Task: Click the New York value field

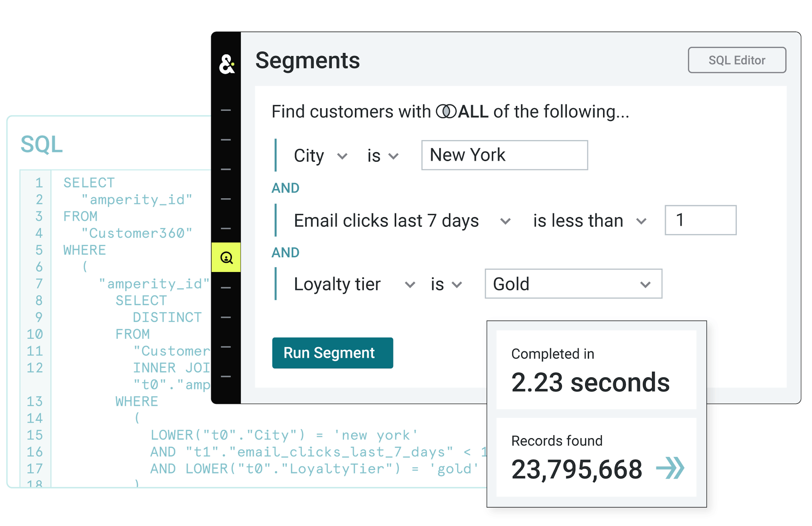Action: pos(505,155)
